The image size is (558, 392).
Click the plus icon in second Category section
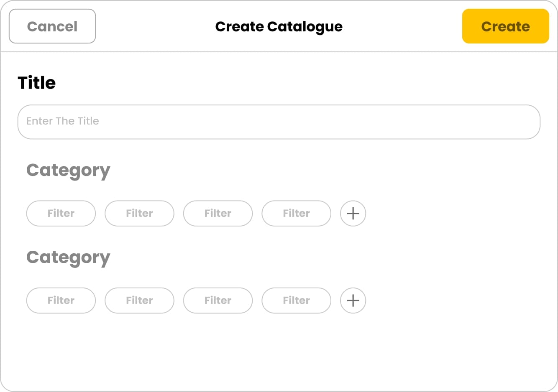[353, 300]
